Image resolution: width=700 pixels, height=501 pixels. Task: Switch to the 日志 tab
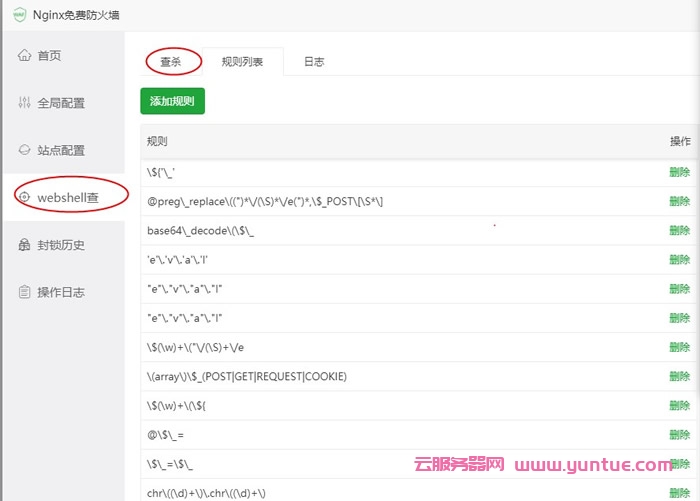[314, 62]
